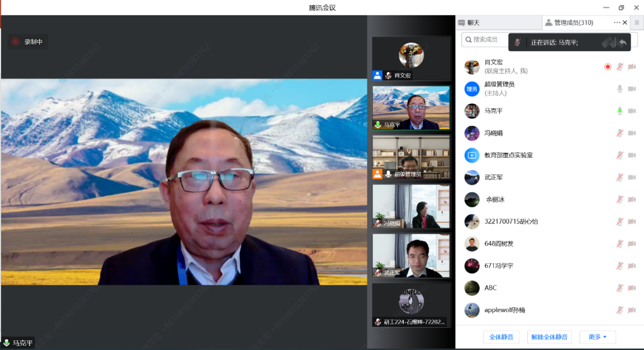This screenshot has height=350, width=644.
Task: Open the 更多 dropdown at panel bottom
Action: 598,337
